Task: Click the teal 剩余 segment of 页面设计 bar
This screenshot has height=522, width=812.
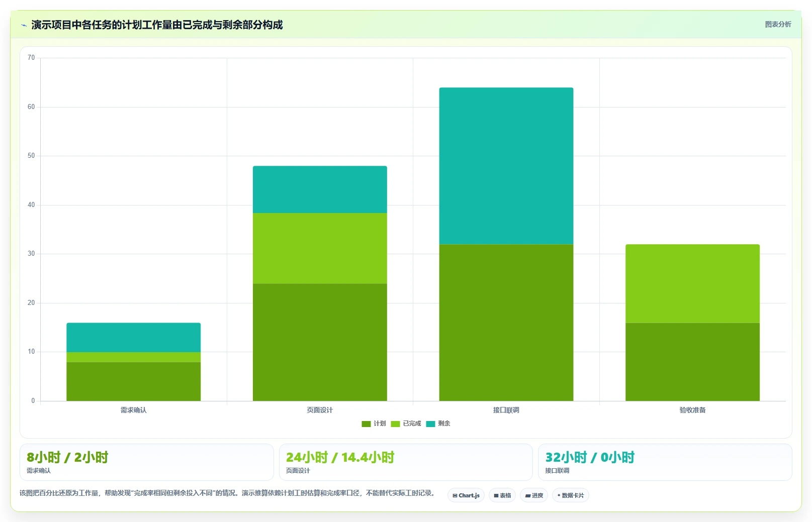Action: [x=320, y=189]
